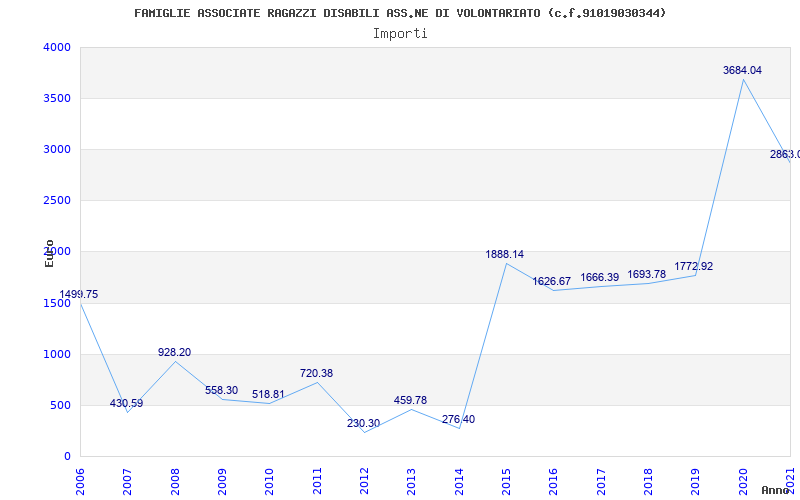This screenshot has width=800, height=500.
Task: Click year 2012 axis label
Action: pyautogui.click(x=364, y=479)
